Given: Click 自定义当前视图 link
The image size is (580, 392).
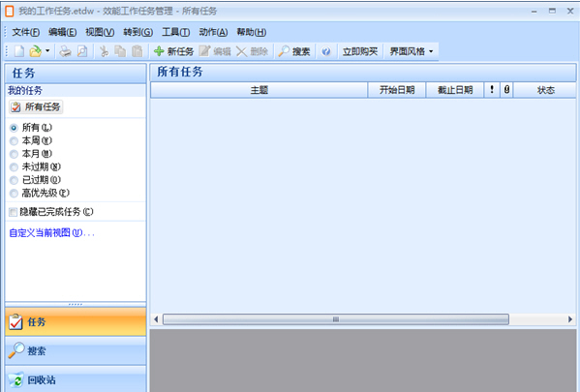Looking at the screenshot, I should 51,233.
